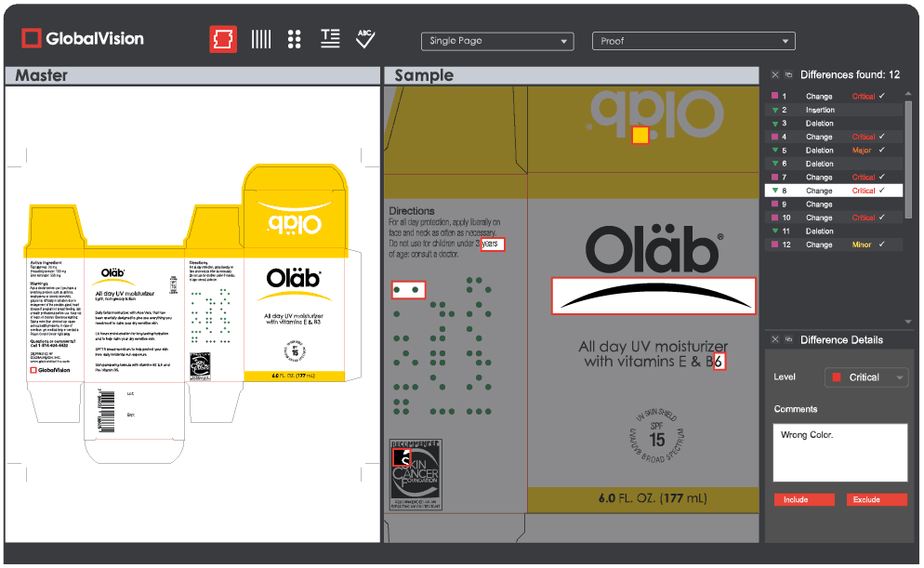Click the Include button
The image size is (924, 568).
pos(804,499)
